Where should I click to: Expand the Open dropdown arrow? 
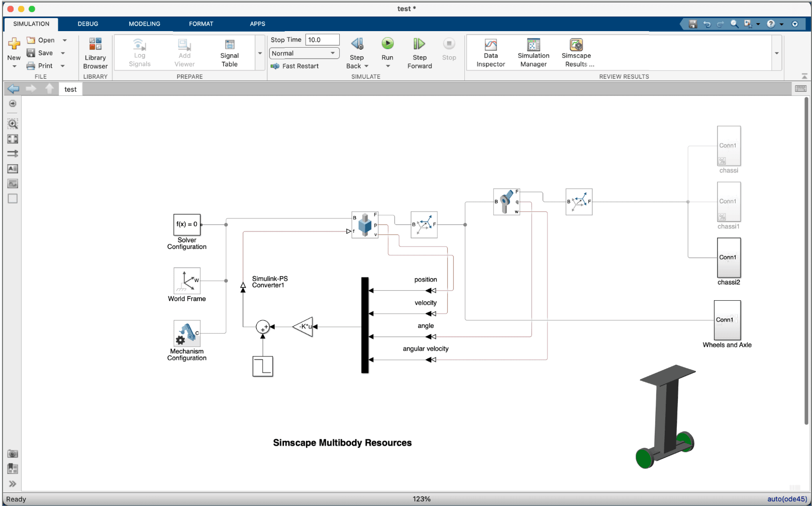(x=65, y=40)
